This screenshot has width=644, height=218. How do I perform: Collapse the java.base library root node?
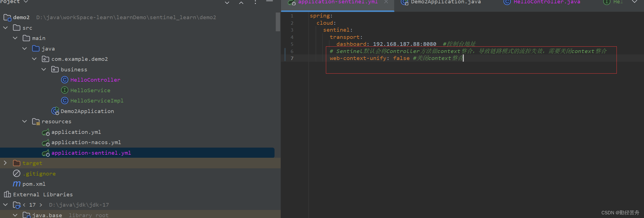pos(15,215)
